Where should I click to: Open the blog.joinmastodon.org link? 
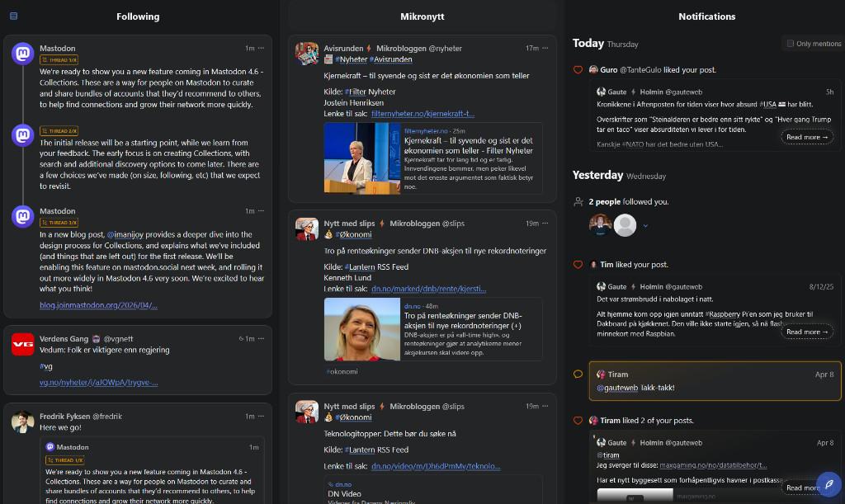tap(98, 305)
